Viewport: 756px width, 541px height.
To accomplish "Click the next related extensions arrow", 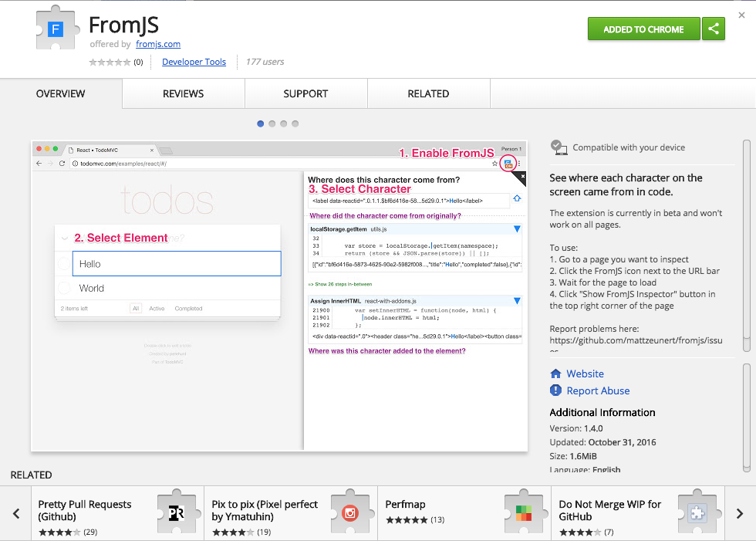I will [740, 513].
